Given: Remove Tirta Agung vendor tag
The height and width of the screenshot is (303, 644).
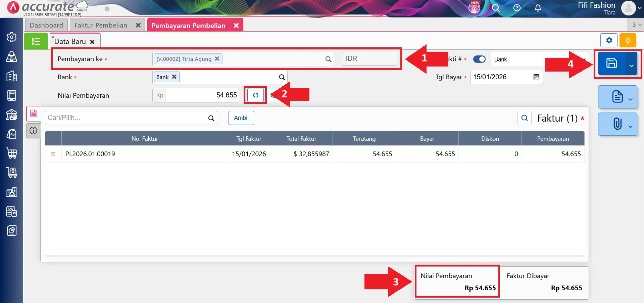Looking at the screenshot, I should (217, 58).
